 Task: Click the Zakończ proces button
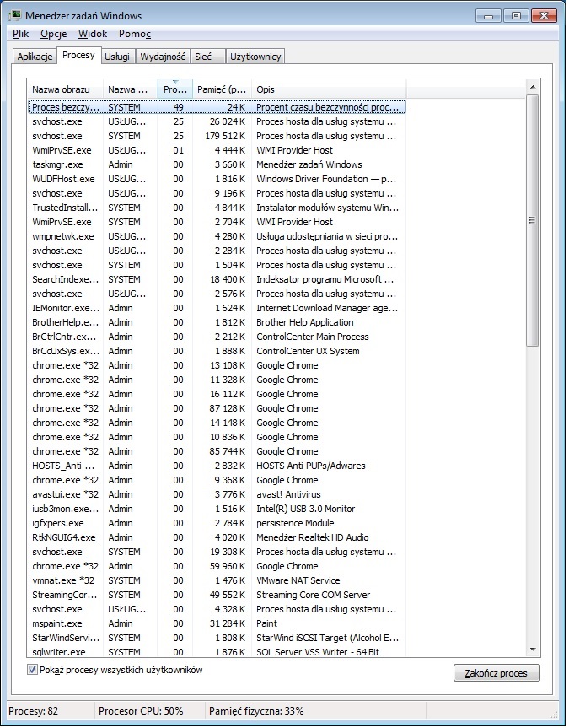pos(497,673)
